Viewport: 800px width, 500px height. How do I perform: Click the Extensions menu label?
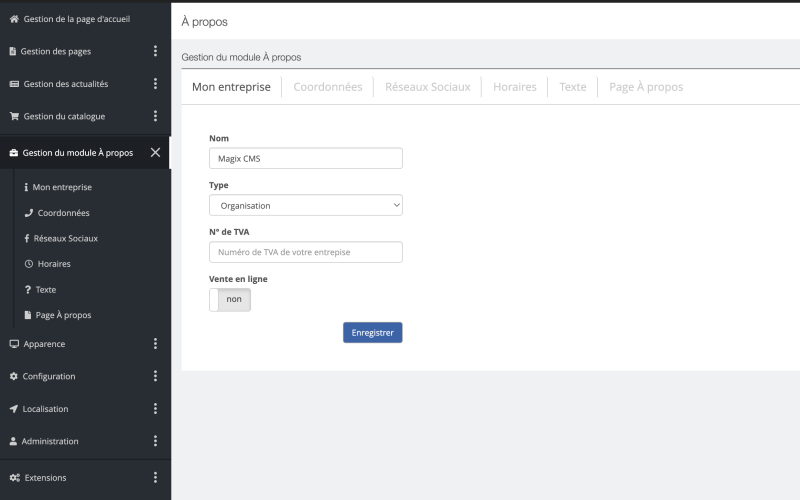point(45,478)
